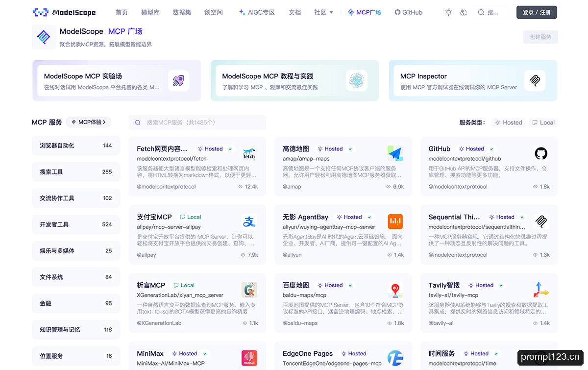Click 搜索MCP服务 search field
Screen dimensions: 588x370
click(x=197, y=123)
